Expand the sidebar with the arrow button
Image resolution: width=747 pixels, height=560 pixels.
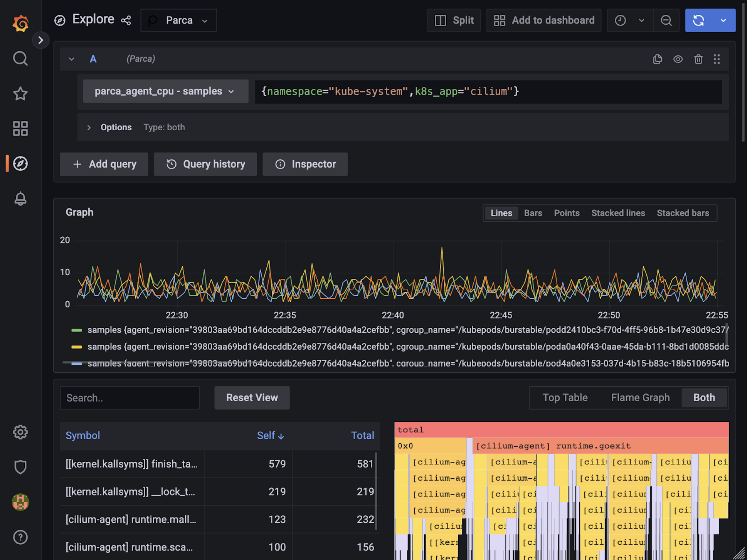tap(40, 40)
